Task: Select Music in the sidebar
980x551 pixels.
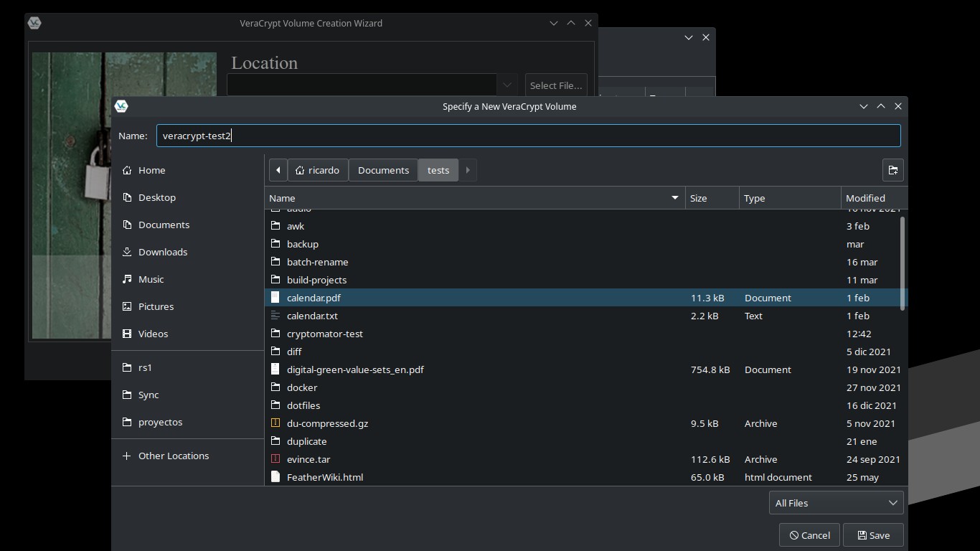Action: click(x=151, y=279)
